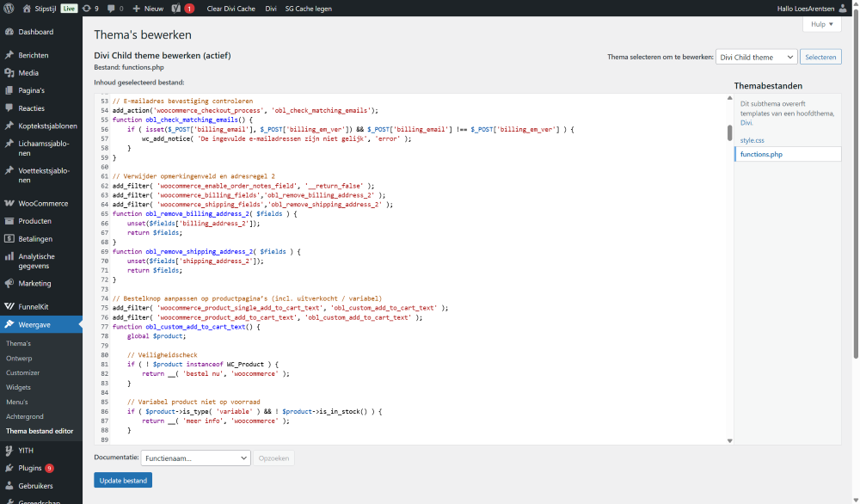The width and height of the screenshot is (860, 504).
Task: Open the updates icon showing 9
Action: pos(87,9)
